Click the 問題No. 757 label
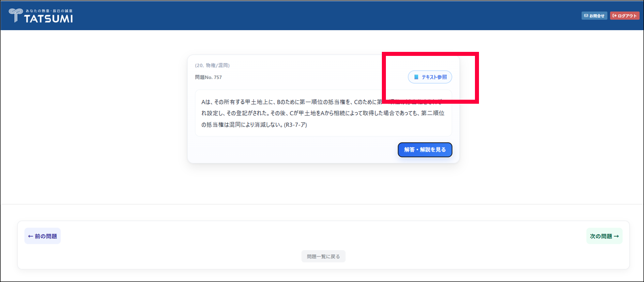 tap(208, 77)
